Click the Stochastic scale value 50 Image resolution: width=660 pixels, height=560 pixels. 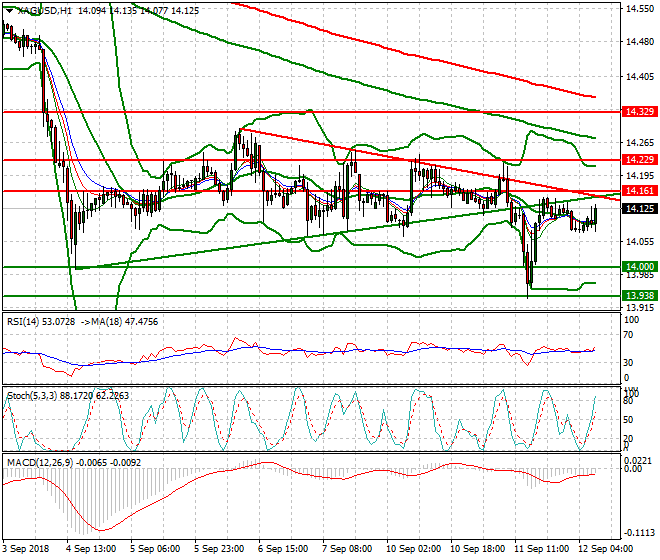point(628,420)
